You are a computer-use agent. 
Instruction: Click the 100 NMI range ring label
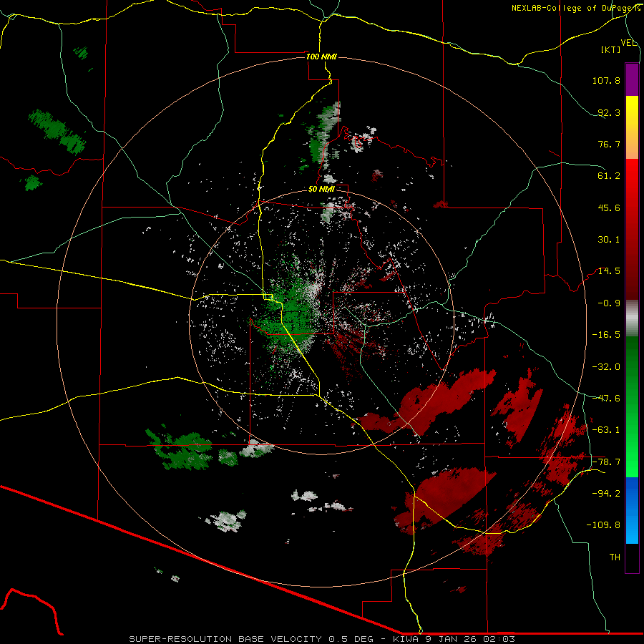[x=321, y=57]
